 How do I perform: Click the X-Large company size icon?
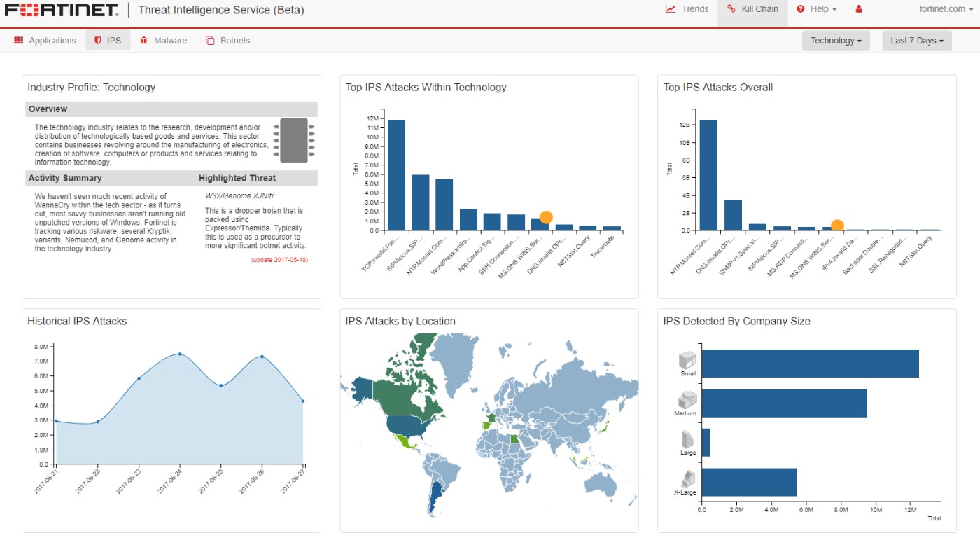[687, 479]
